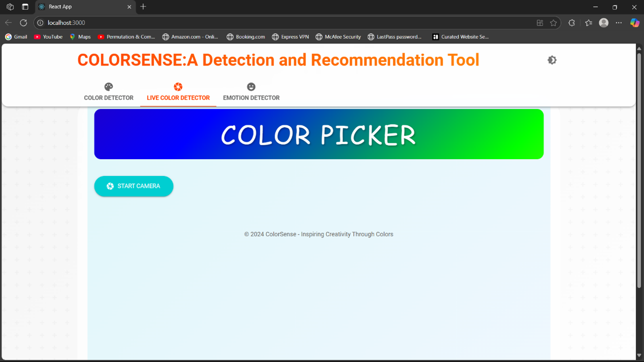Open the browser profile avatar
The width and height of the screenshot is (644, 362).
tap(603, 23)
